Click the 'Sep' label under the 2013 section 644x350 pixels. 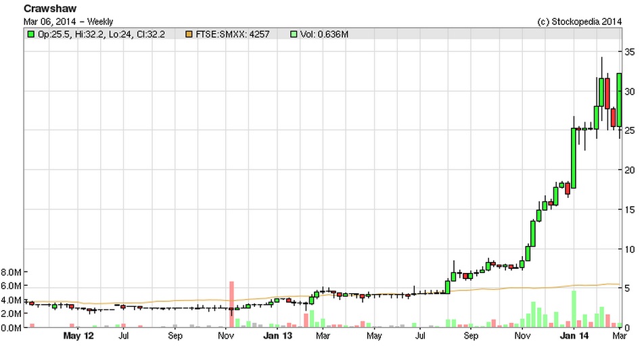tap(471, 336)
